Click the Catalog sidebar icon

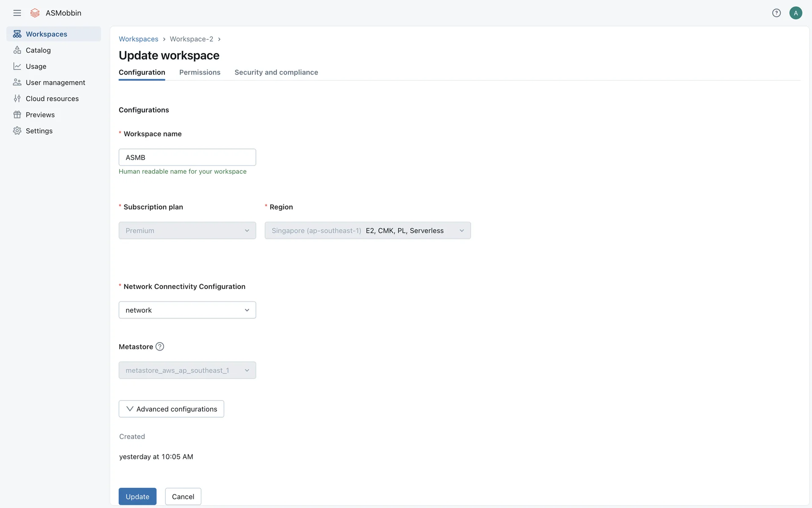[x=17, y=50]
